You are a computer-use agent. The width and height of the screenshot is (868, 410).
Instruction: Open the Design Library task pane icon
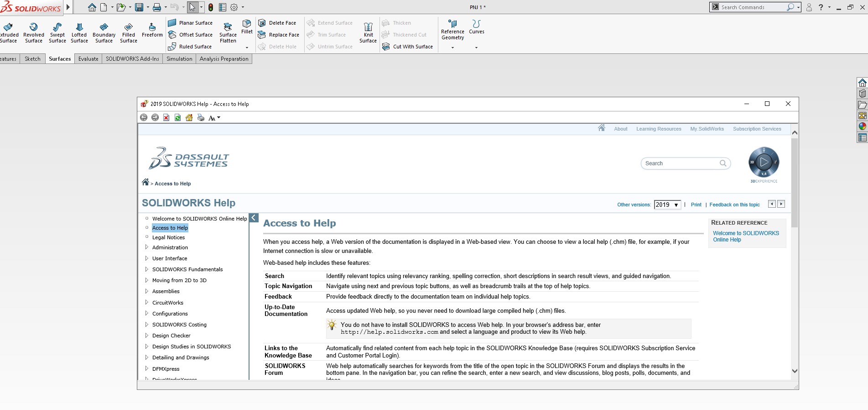tap(862, 94)
